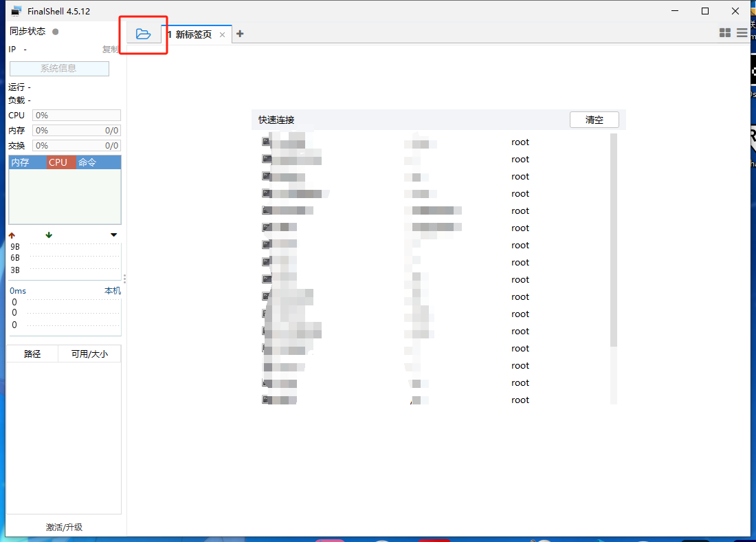
Task: Click 本机 ping target link
Action: [x=113, y=290]
